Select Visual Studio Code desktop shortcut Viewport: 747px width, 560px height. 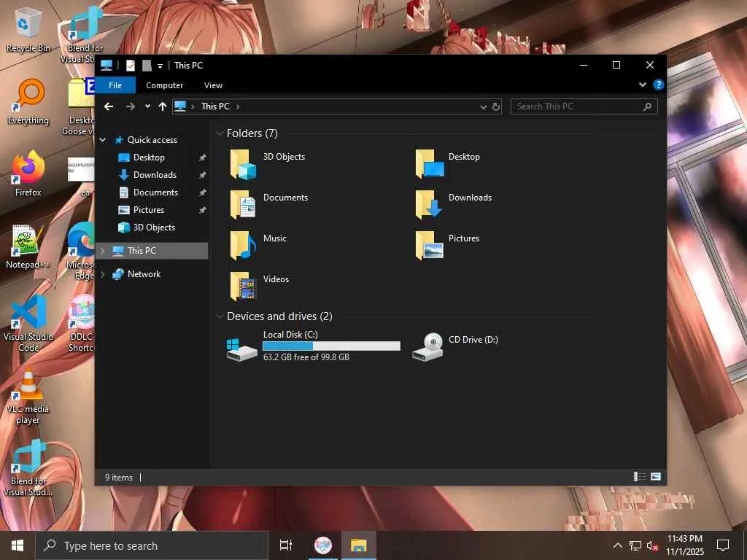28,324
